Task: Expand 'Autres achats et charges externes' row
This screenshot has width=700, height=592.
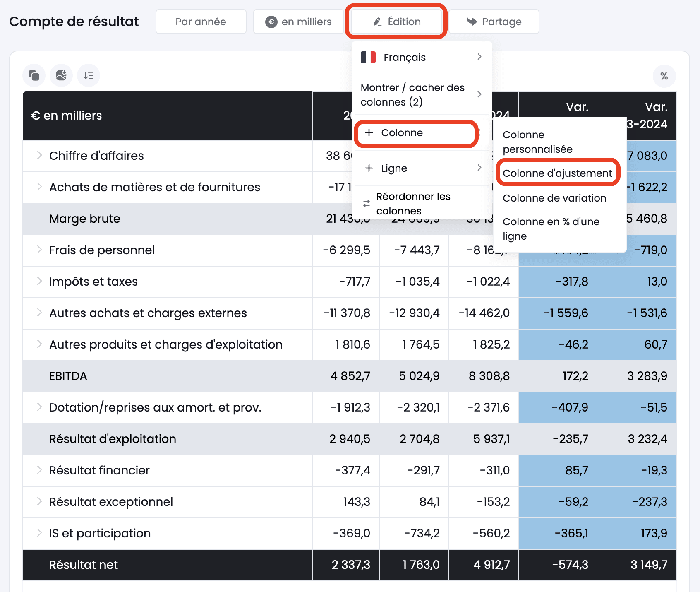Action: coord(39,313)
